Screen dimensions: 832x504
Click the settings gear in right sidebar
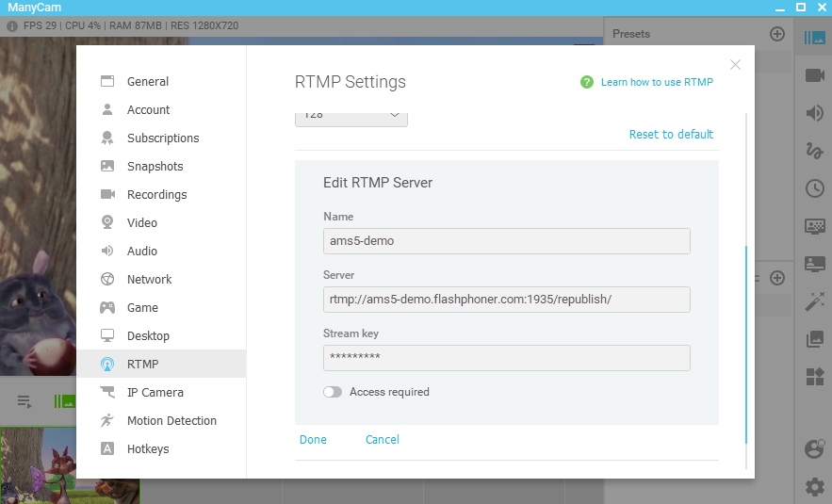pyautogui.click(x=814, y=487)
